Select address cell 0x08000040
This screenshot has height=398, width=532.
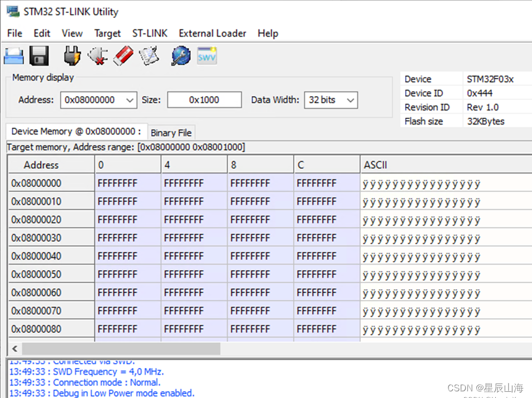click(x=51, y=256)
